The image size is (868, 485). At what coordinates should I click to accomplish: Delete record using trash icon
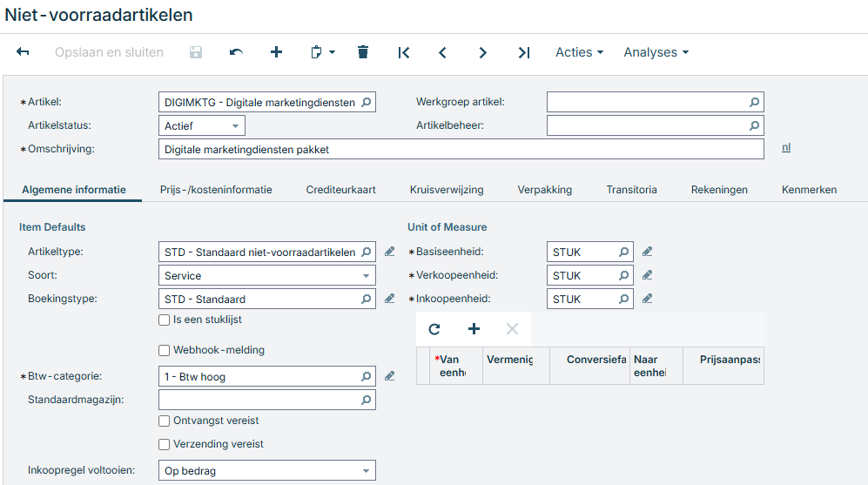(x=363, y=52)
